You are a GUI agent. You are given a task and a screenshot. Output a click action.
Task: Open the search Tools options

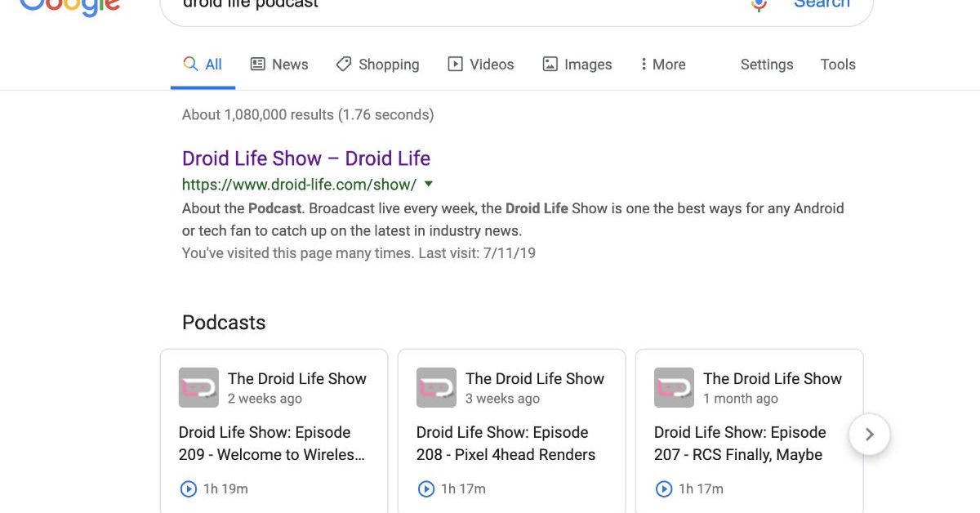tap(838, 65)
